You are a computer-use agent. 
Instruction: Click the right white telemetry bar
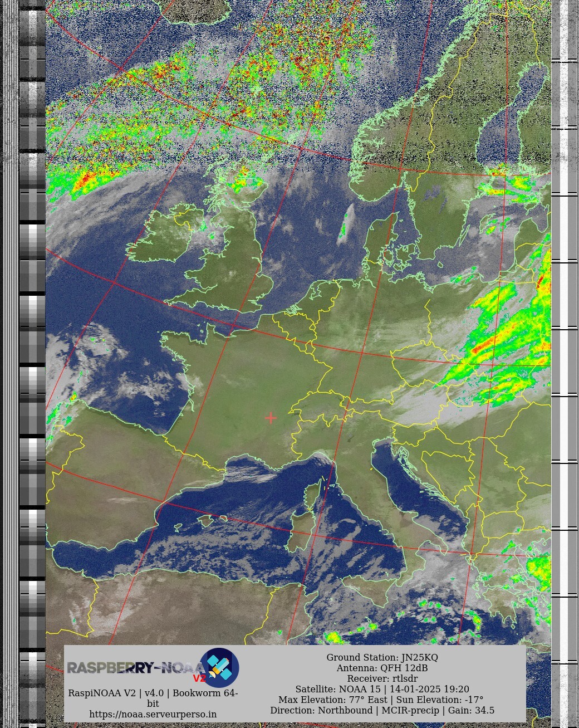click(565, 362)
